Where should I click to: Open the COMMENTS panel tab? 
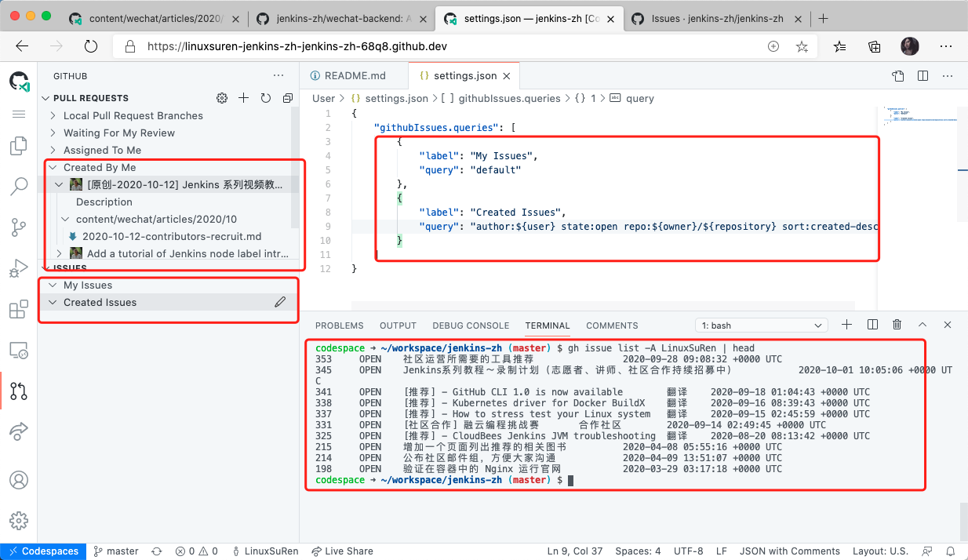click(612, 325)
